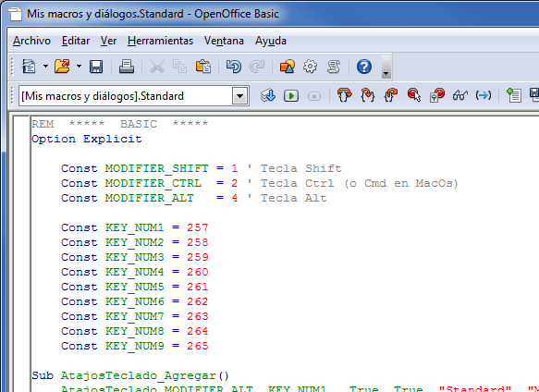Click the New document icon
539x392 pixels.
coord(29,67)
